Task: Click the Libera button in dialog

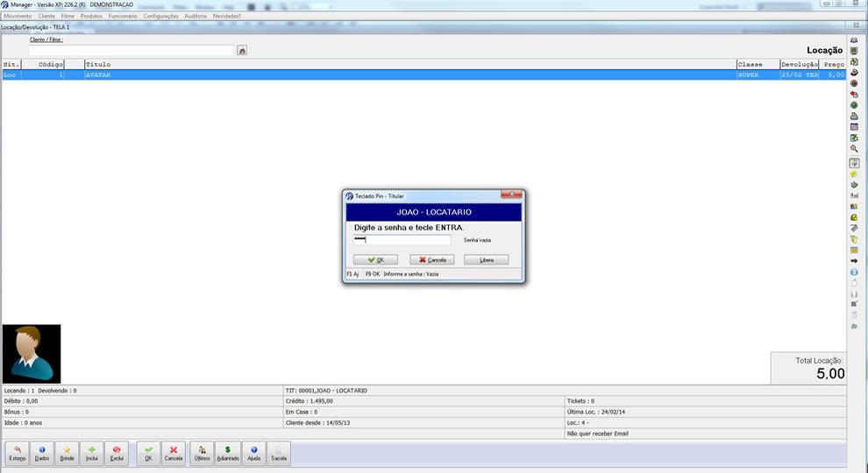Action: tap(487, 260)
